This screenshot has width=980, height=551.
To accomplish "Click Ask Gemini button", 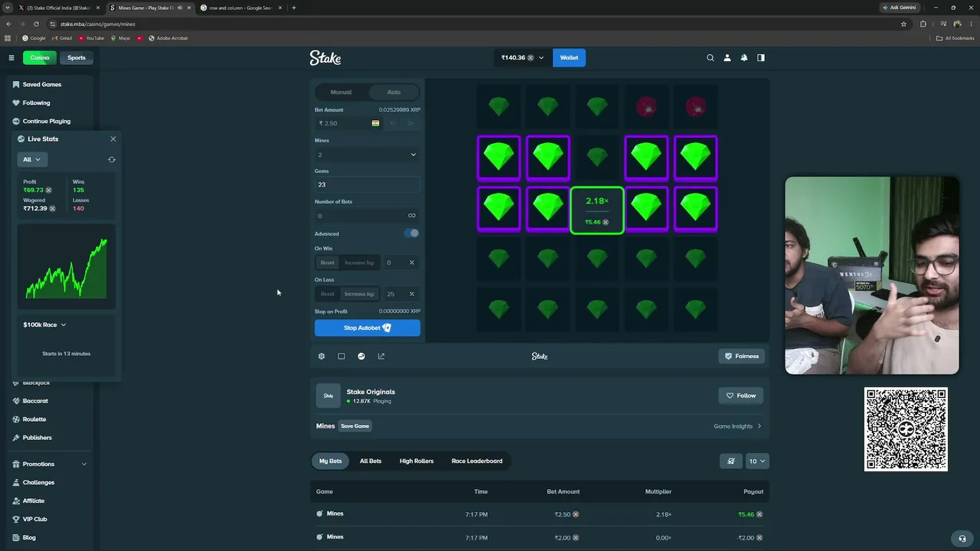I will click(x=899, y=8).
